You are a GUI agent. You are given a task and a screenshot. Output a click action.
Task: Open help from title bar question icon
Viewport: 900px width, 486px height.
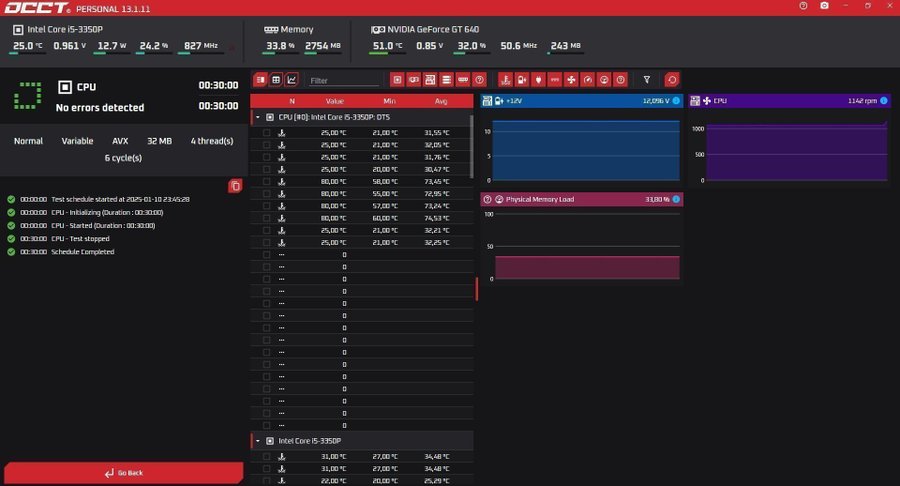click(803, 6)
